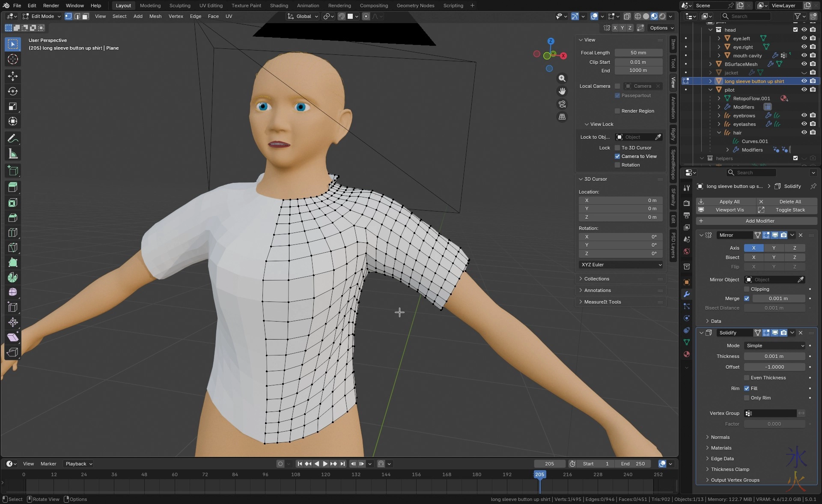
Task: Activate the Annotate tool
Action: pos(13,139)
